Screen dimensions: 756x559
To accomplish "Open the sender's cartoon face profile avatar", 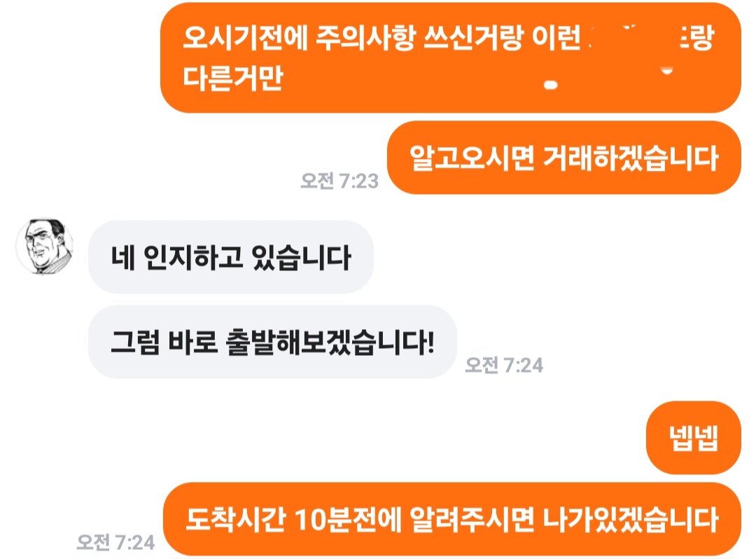I will (45, 247).
